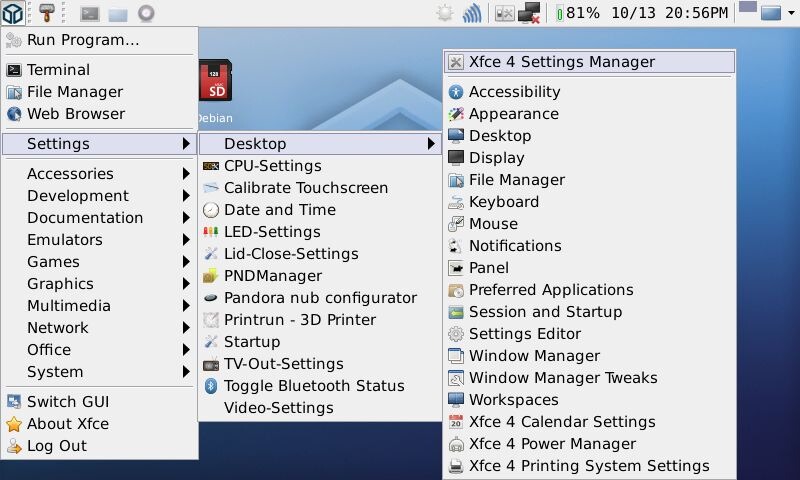
Task: Select Xfce 4 Settings Manager
Action: tap(589, 62)
